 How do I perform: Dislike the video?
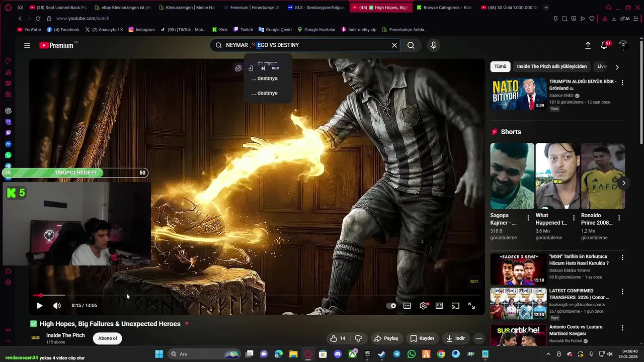[358, 338]
